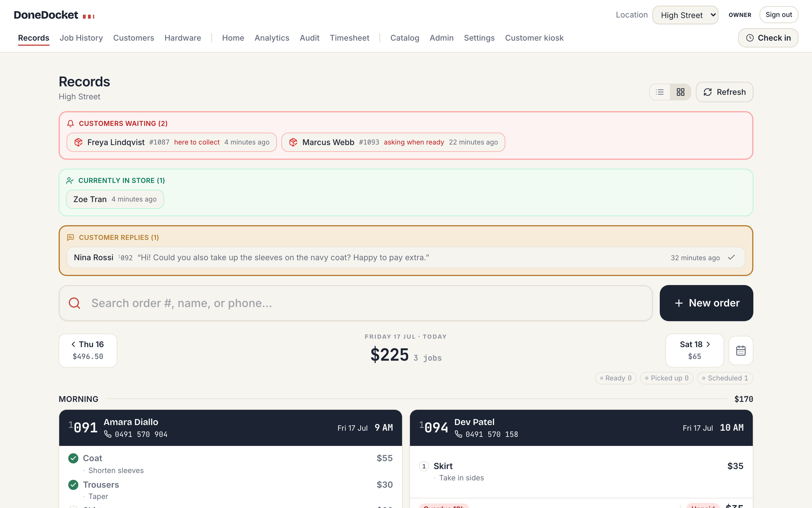Filter by Picked up status chip

(667, 378)
